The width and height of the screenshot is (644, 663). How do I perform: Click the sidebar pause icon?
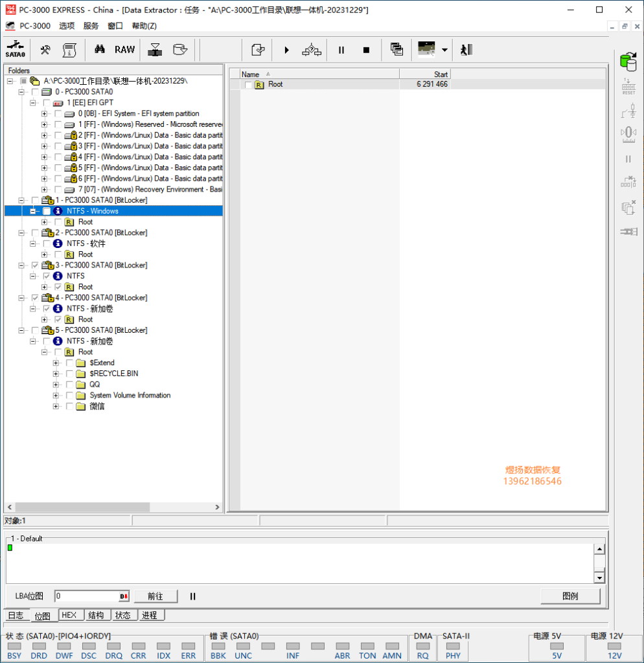(x=628, y=159)
